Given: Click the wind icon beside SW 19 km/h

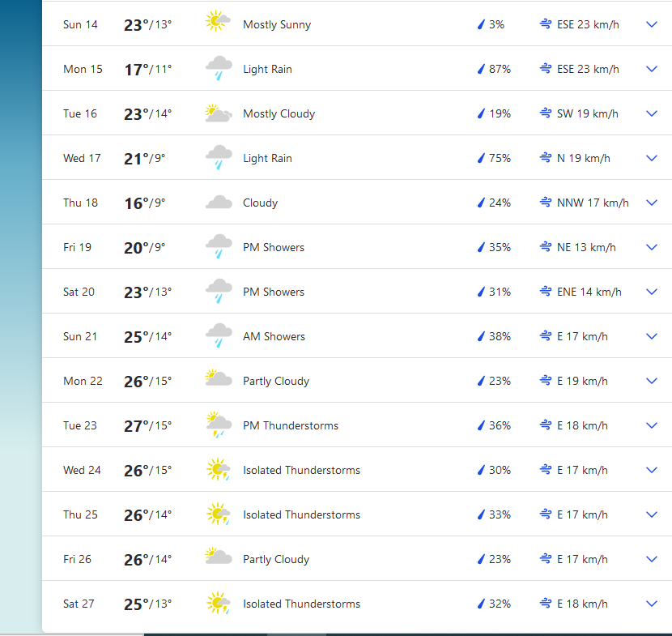Looking at the screenshot, I should click(x=546, y=113).
